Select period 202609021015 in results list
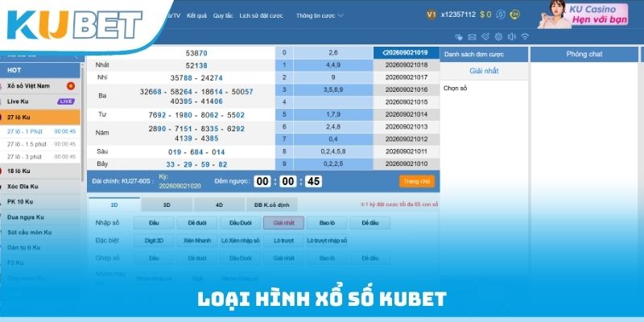The width and height of the screenshot is (644, 322). [x=407, y=102]
